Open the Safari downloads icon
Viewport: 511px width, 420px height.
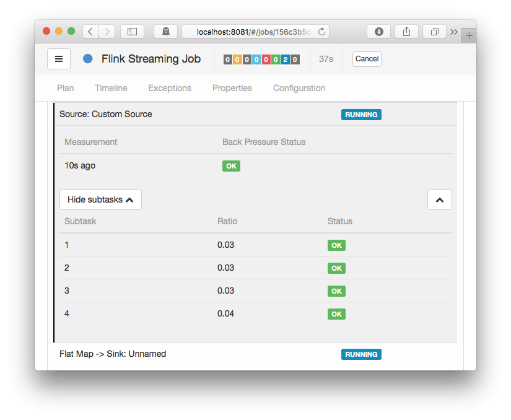pyautogui.click(x=379, y=32)
